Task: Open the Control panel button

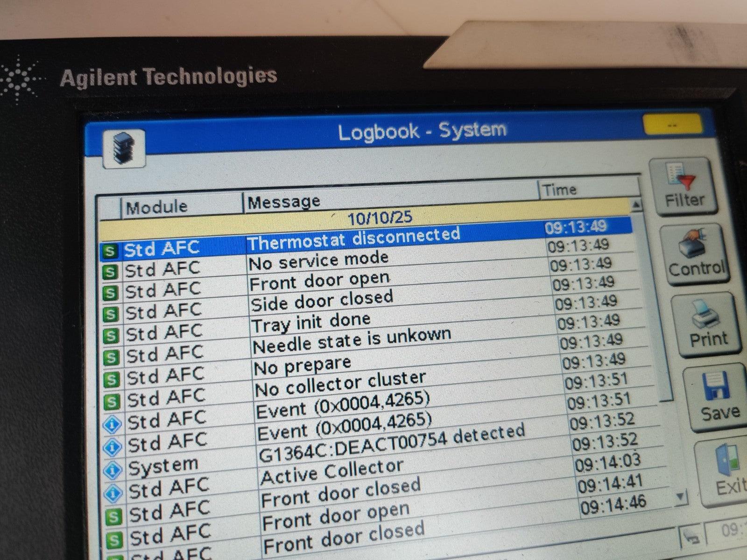Action: [695, 254]
